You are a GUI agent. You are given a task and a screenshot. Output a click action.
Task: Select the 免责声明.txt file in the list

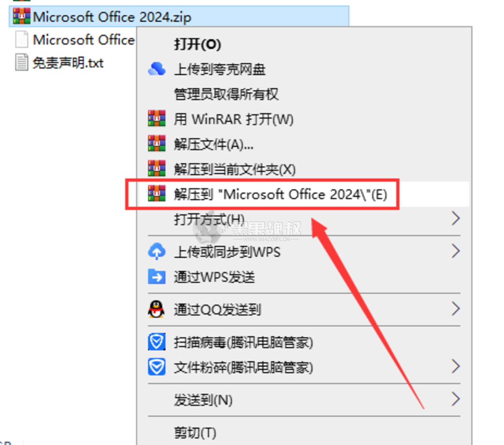pyautogui.click(x=67, y=63)
